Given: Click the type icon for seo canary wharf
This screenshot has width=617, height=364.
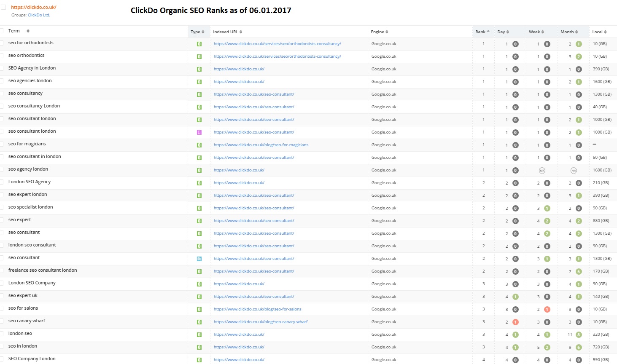Looking at the screenshot, I should (x=199, y=322).
